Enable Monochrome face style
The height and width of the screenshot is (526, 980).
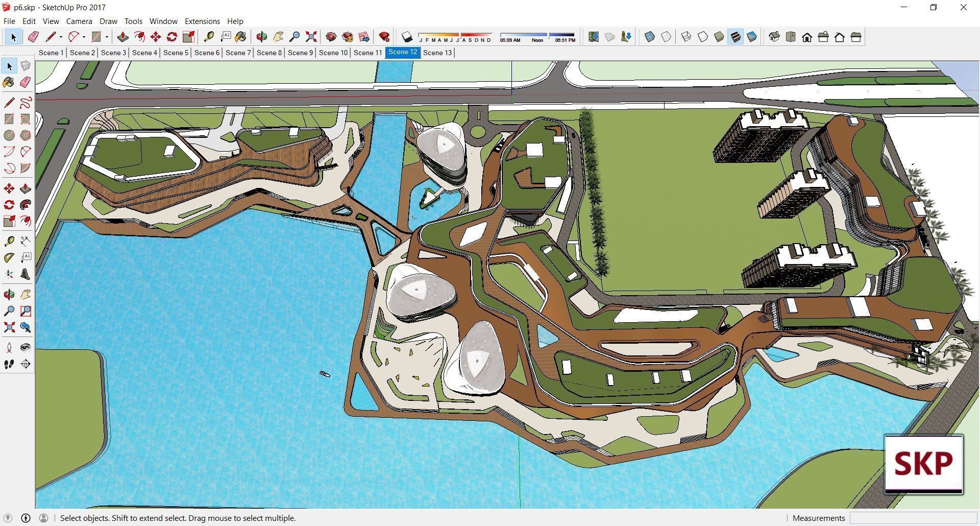point(752,37)
